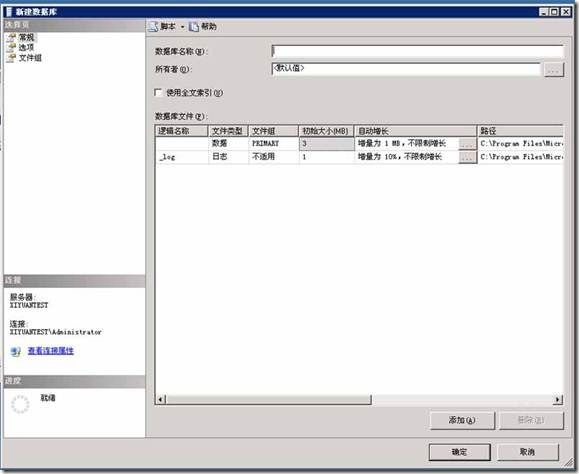Image resolution: width=579 pixels, height=474 pixels.
Task: Click the 自动增长 column header
Action: pos(415,131)
